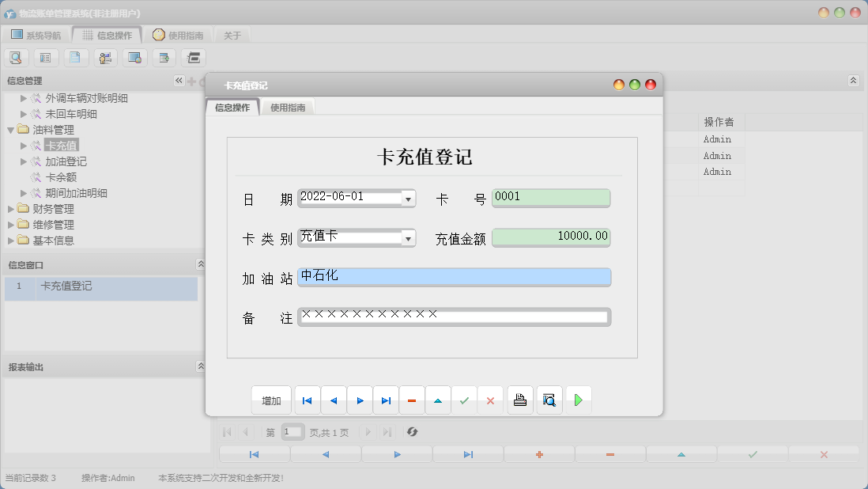868x489 pixels.
Task: Confirm the entry with the green checkmark
Action: coord(464,400)
